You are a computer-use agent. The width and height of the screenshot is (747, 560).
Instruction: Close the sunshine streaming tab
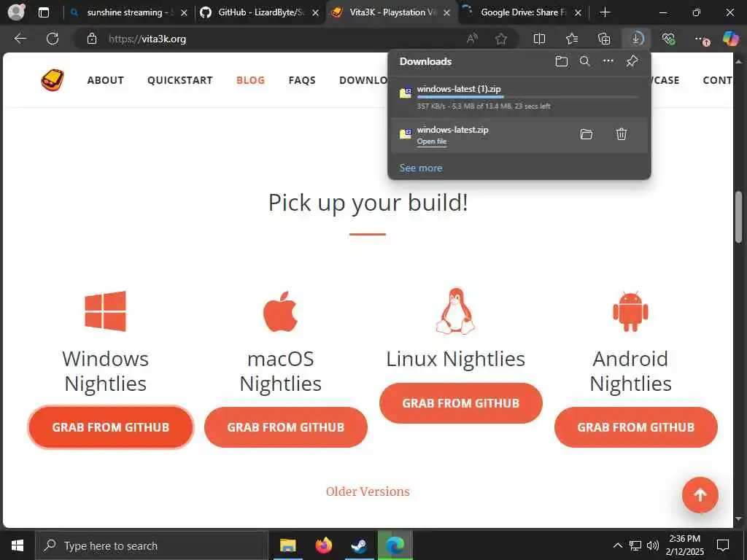(185, 13)
